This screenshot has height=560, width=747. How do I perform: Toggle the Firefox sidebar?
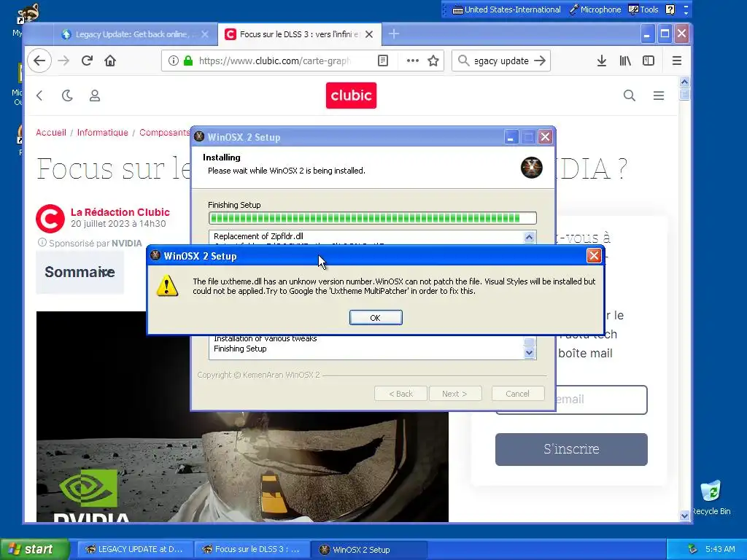649,61
